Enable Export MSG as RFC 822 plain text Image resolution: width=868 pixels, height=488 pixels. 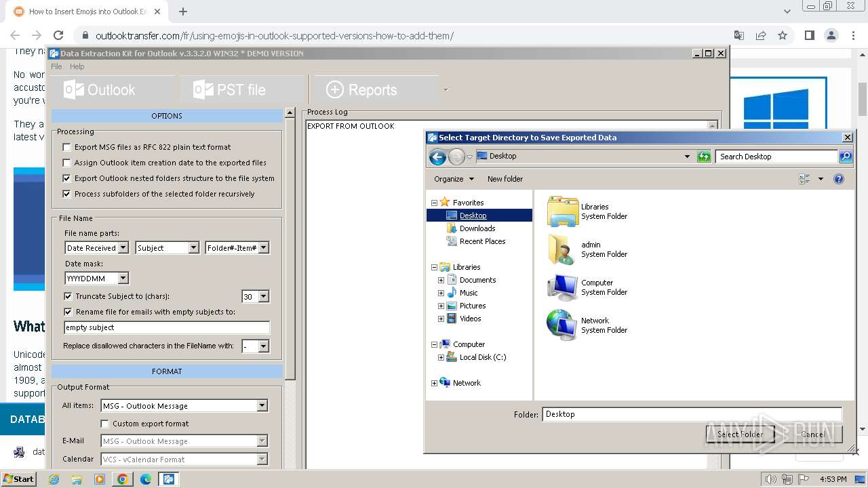coord(66,147)
